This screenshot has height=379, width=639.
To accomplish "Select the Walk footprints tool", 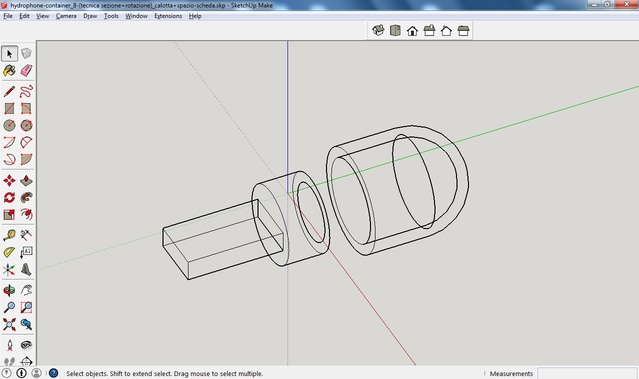I will point(9,361).
